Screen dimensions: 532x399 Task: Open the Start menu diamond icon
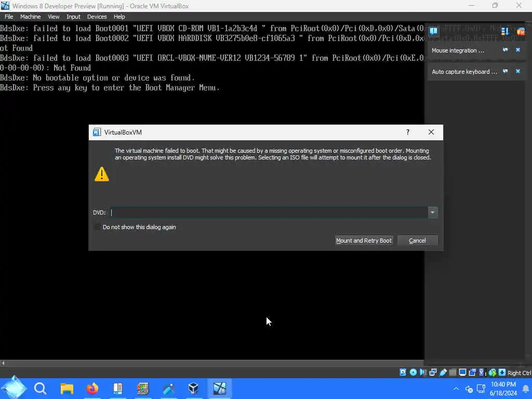[14, 388]
